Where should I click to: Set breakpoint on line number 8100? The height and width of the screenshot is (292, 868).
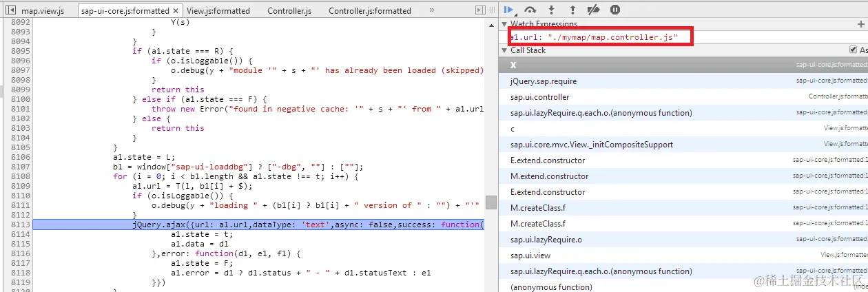tap(20, 99)
